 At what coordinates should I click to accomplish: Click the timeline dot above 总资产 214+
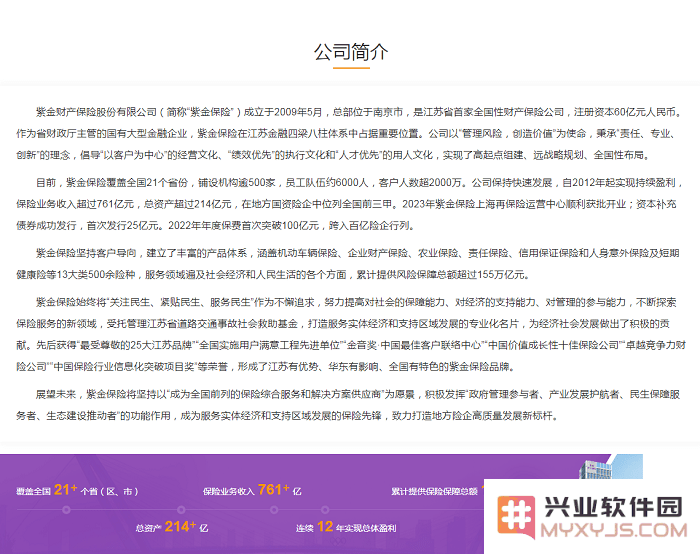(181, 509)
